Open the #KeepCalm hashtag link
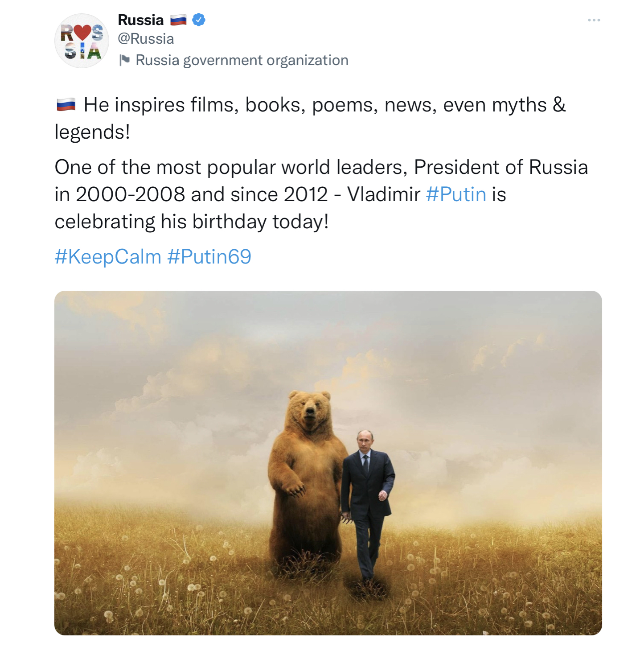This screenshot has width=644, height=655. pyautogui.click(x=108, y=257)
